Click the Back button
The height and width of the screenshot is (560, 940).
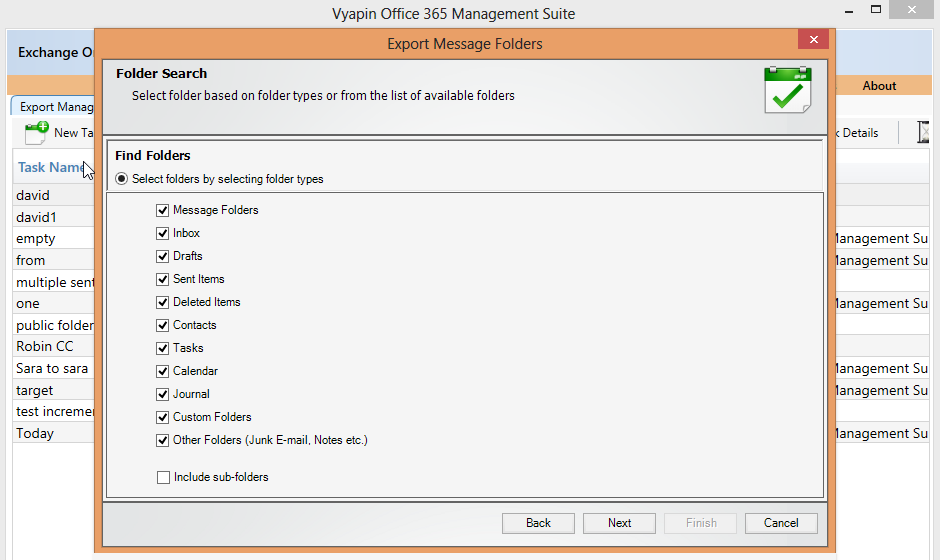point(538,523)
